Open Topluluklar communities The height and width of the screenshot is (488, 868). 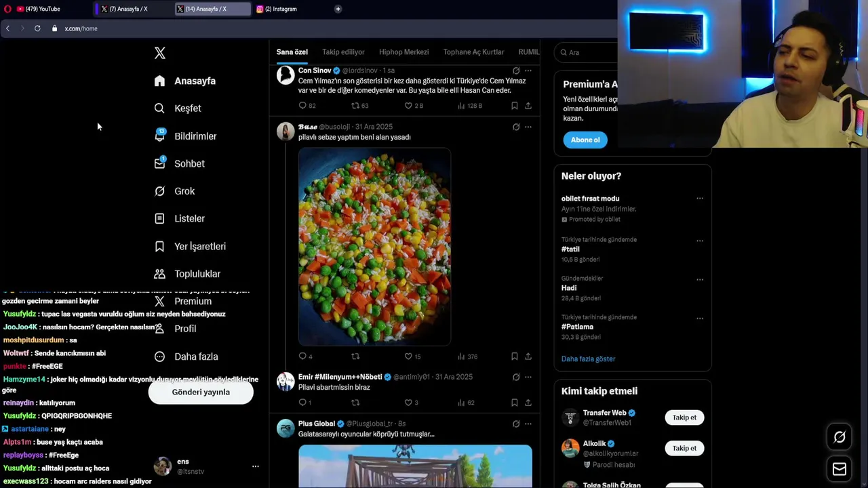[187, 274]
